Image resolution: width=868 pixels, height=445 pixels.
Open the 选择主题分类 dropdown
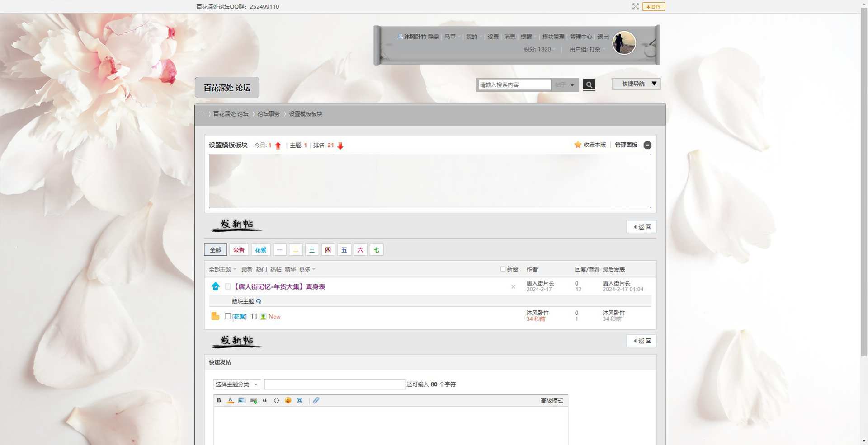click(236, 384)
